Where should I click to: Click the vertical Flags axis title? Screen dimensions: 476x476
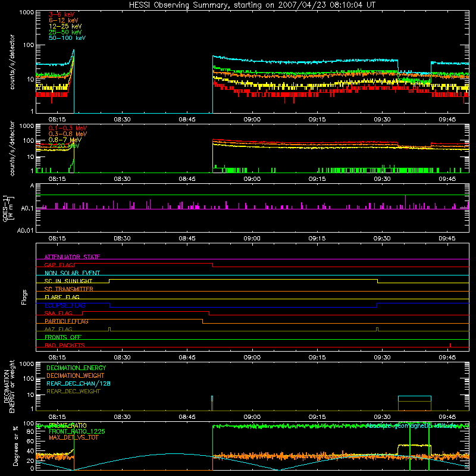[24, 297]
